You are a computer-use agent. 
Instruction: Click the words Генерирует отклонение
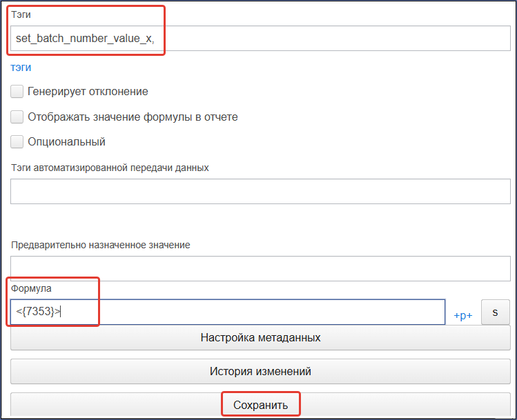tap(88, 91)
